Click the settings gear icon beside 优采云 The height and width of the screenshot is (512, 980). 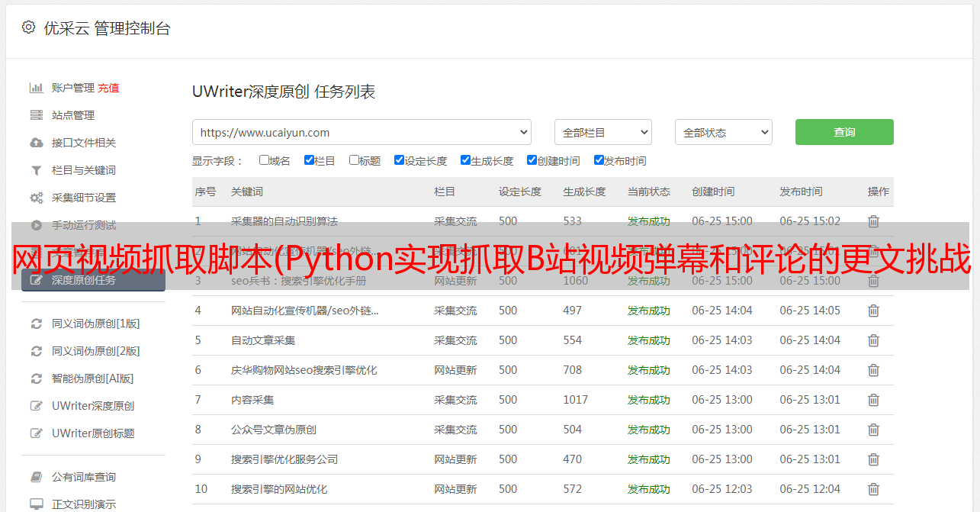click(x=28, y=27)
